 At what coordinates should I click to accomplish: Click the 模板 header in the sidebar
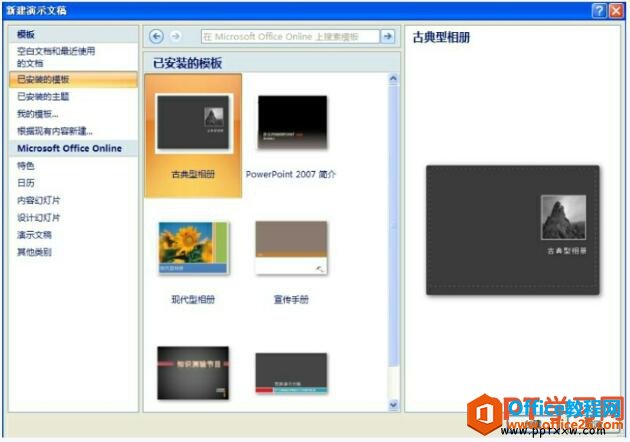pos(26,35)
